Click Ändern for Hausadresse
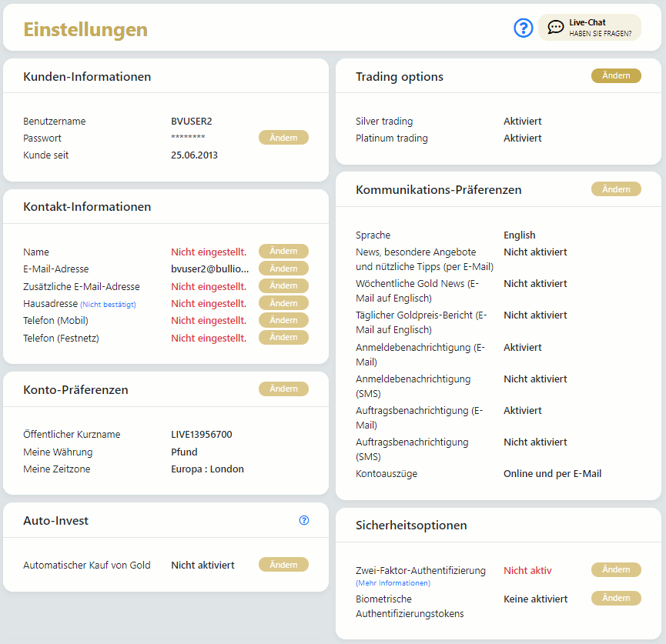The width and height of the screenshot is (666, 644). (283, 303)
